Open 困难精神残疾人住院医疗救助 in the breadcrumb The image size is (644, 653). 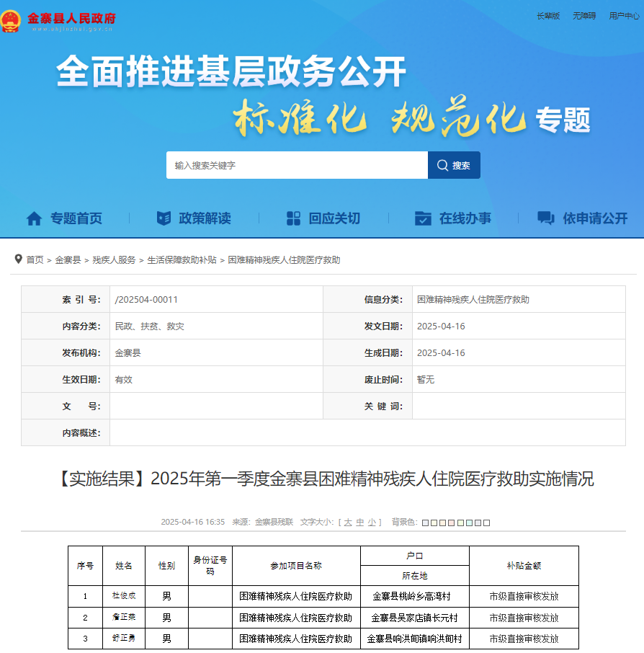pos(285,260)
